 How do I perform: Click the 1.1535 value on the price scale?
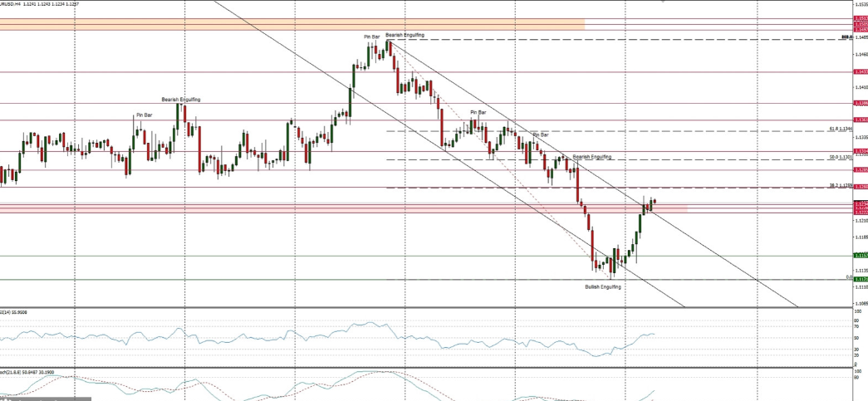861,3
